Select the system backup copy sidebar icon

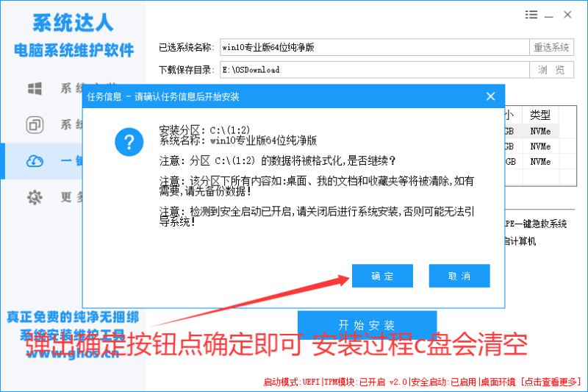[x=35, y=124]
